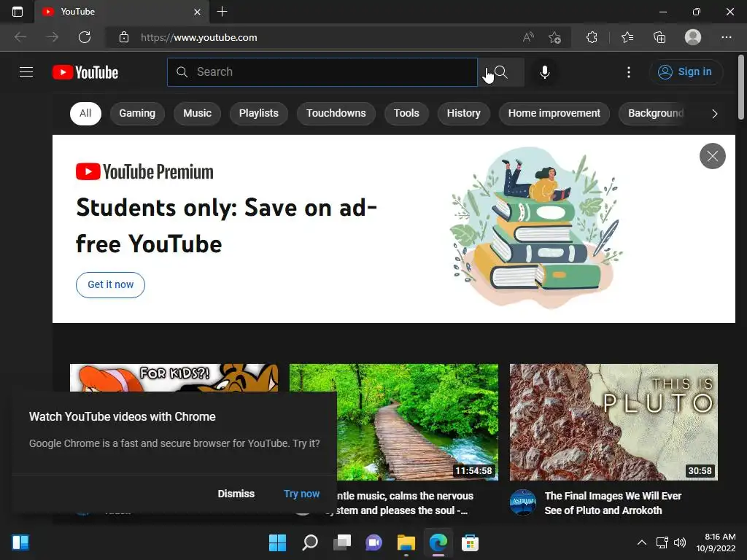Select the Home improvement filter chip
Screen dimensions: 747x560
pyautogui.click(x=554, y=113)
